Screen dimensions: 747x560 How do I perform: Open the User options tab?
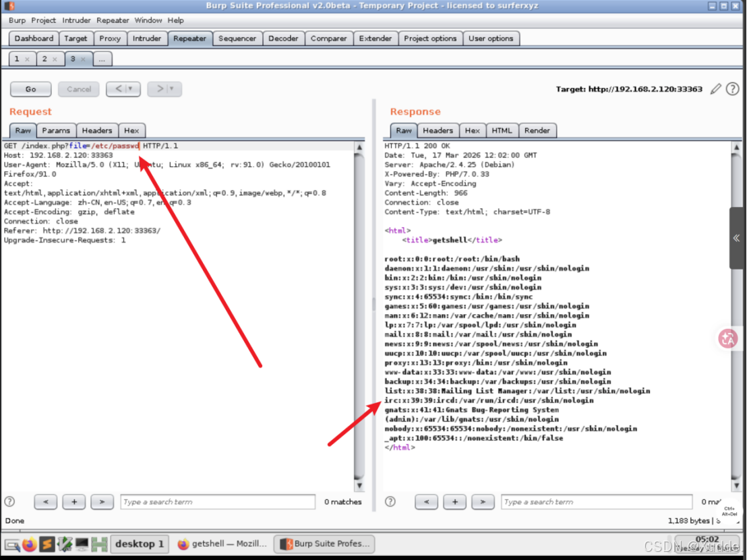pyautogui.click(x=491, y=38)
